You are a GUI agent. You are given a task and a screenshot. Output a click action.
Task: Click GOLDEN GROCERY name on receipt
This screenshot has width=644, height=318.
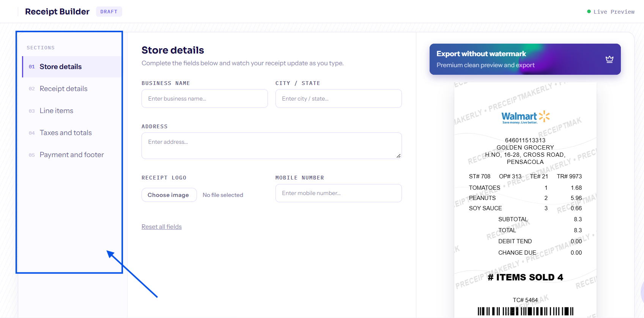pos(525,148)
